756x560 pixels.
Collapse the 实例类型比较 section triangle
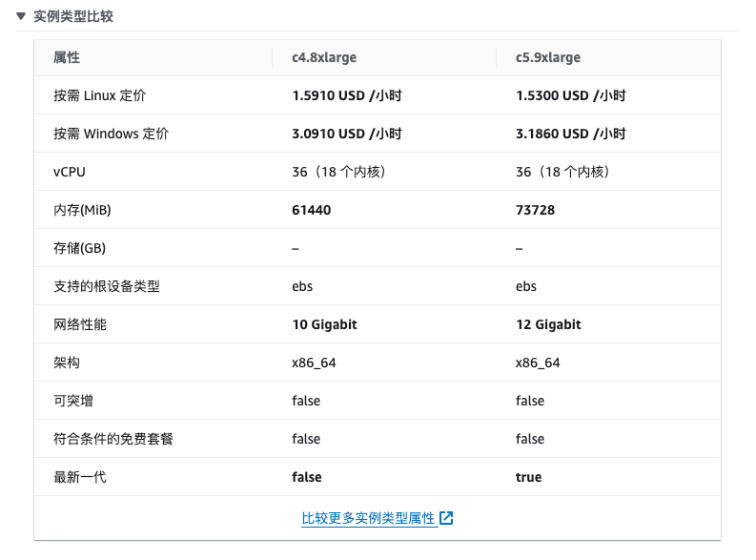tap(21, 16)
